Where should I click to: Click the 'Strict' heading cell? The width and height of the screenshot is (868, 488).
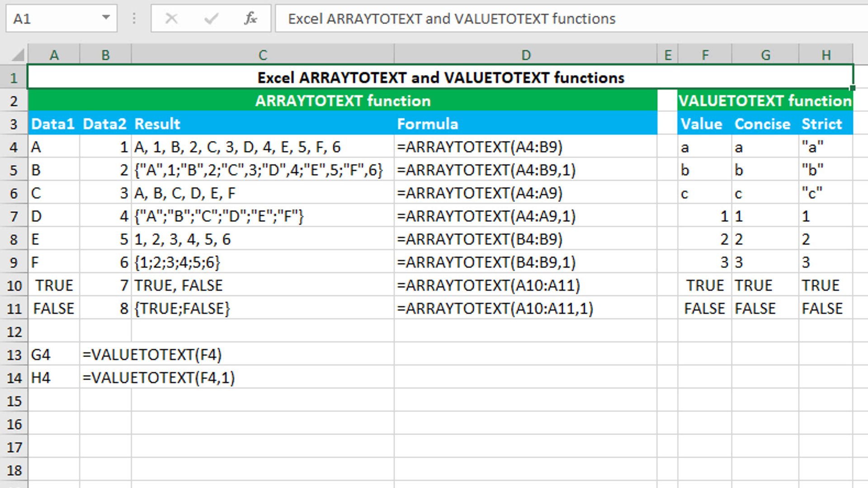(x=826, y=124)
